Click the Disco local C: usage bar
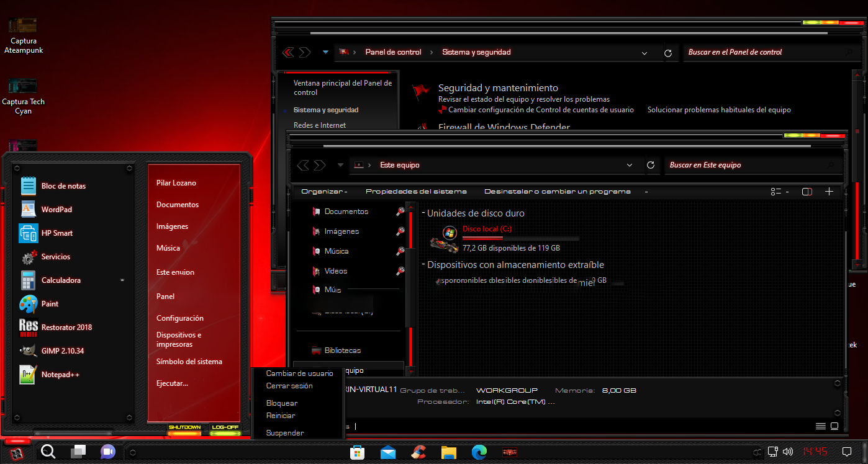Image resolution: width=868 pixels, height=464 pixels. [520, 238]
